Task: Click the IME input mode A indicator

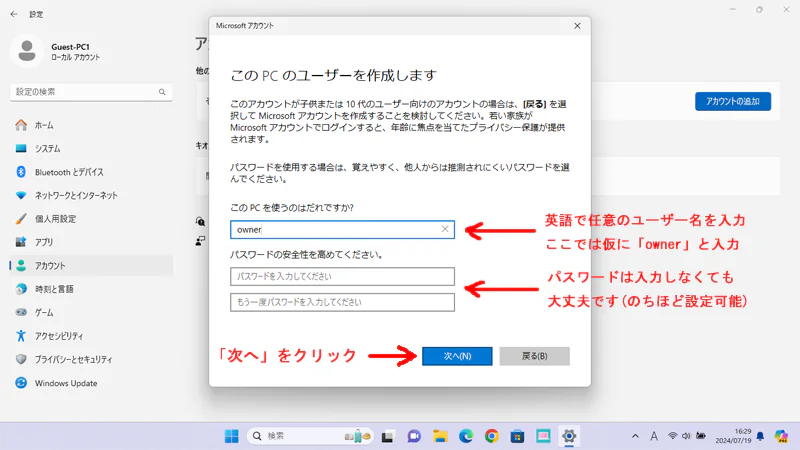Action: 654,436
